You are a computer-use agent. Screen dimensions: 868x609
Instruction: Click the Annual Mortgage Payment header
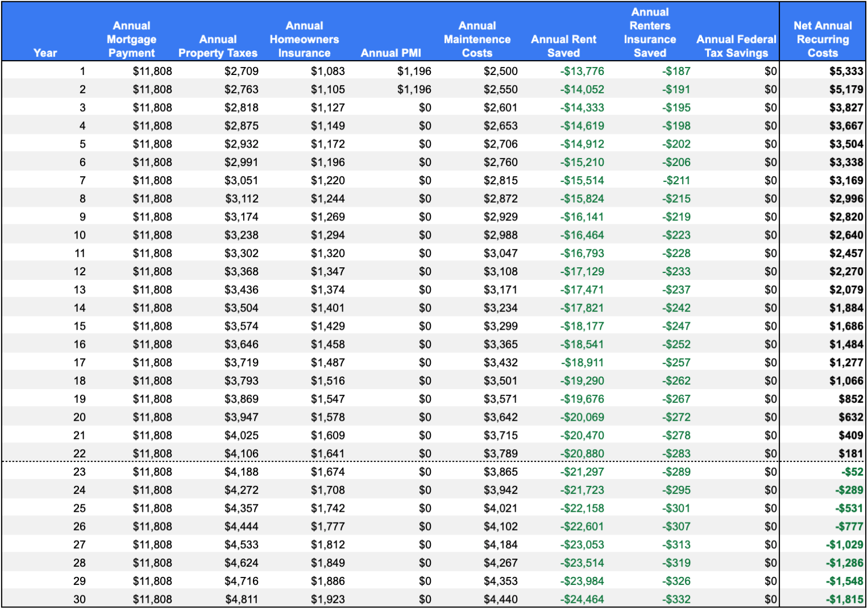[132, 39]
